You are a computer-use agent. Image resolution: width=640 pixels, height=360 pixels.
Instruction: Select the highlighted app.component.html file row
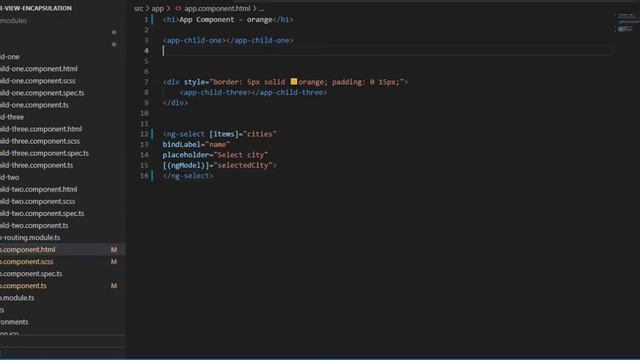tap(62, 249)
